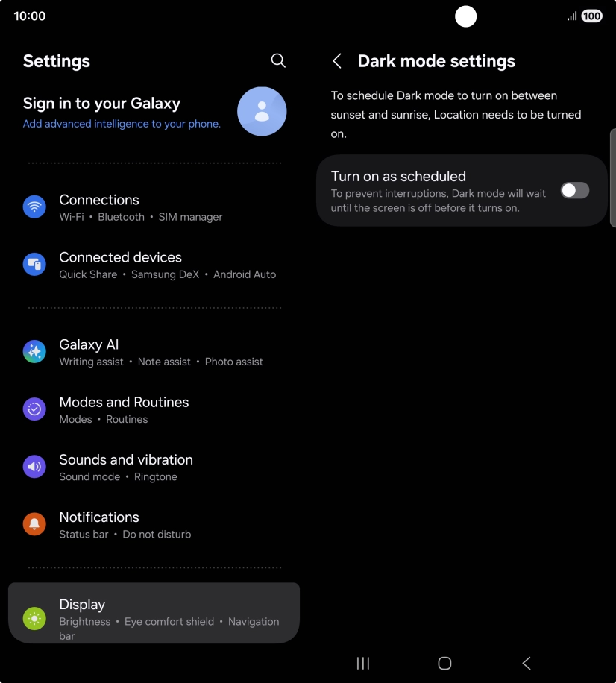This screenshot has width=616, height=683.
Task: Click the Galaxy AI sparkle icon
Action: 34,351
